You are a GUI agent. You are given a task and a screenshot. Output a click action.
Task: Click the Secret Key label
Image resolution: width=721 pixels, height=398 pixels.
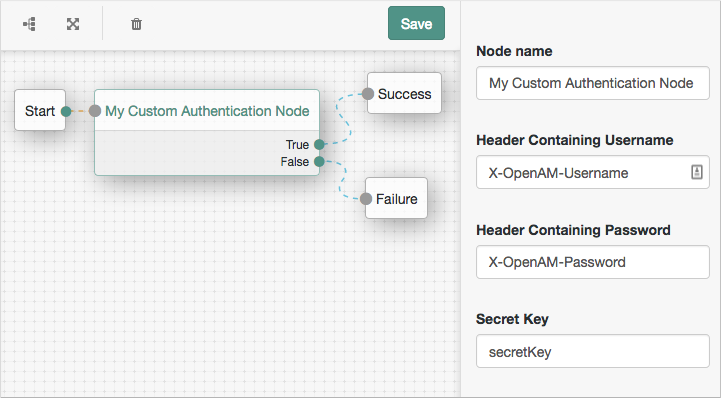(512, 319)
